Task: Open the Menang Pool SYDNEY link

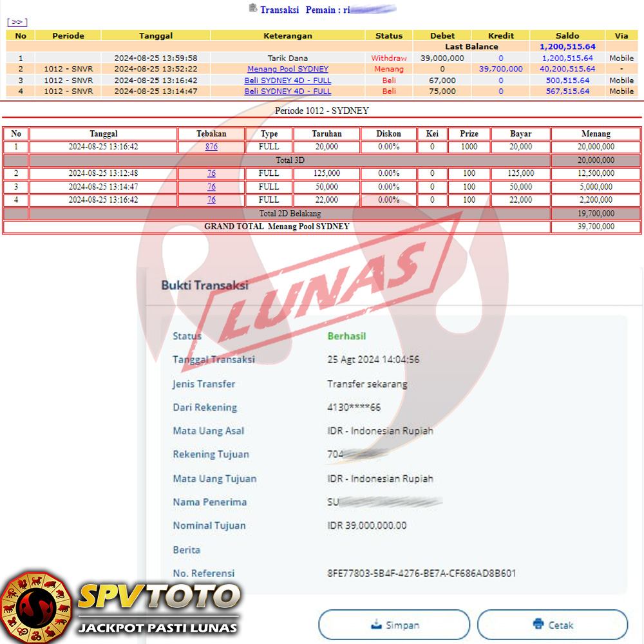Action: tap(288, 69)
